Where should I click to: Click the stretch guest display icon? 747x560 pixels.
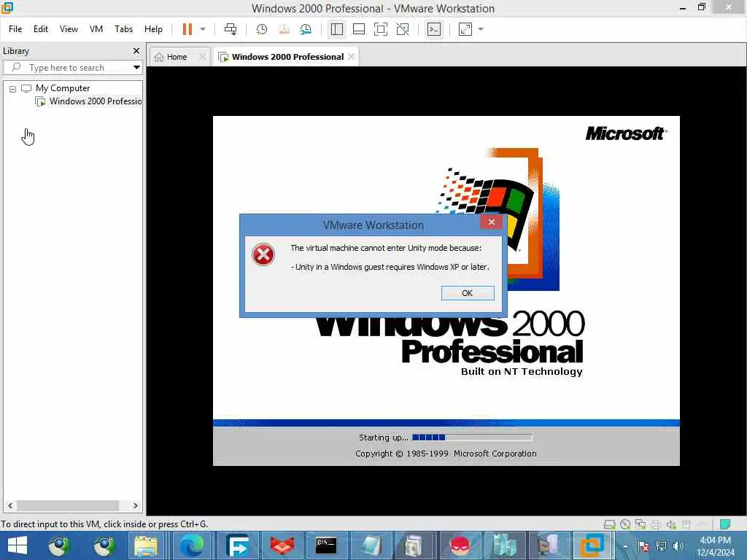coord(465,29)
